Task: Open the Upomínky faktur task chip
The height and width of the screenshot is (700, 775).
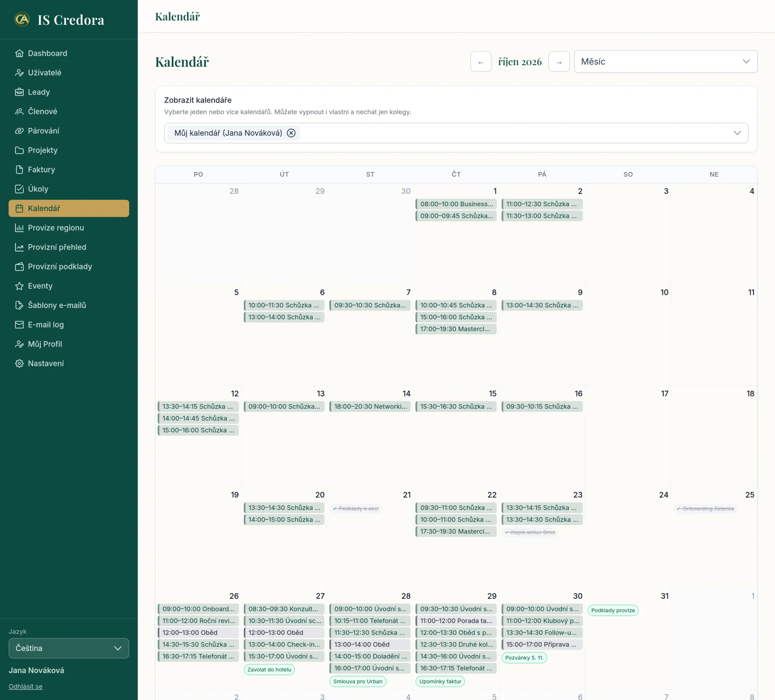Action: coord(440,681)
